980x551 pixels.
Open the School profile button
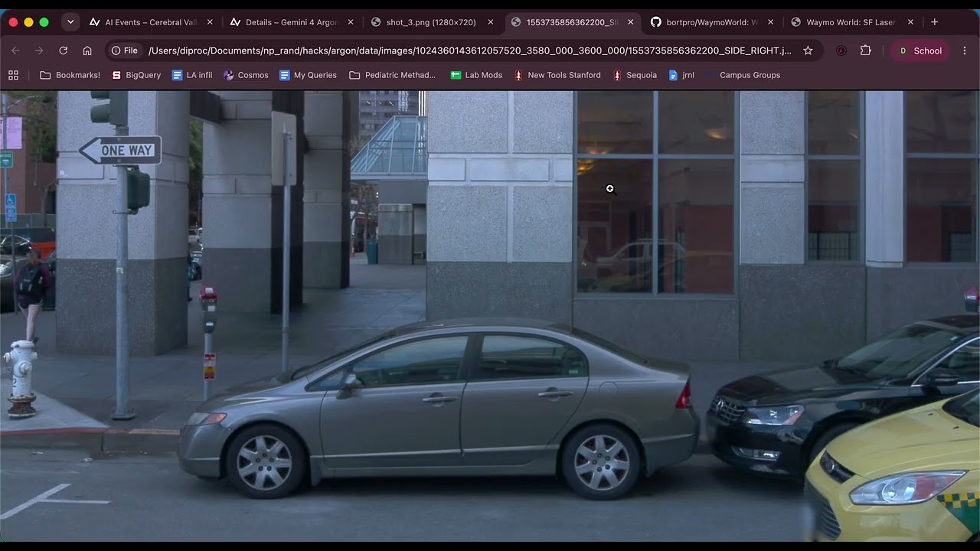[x=920, y=51]
